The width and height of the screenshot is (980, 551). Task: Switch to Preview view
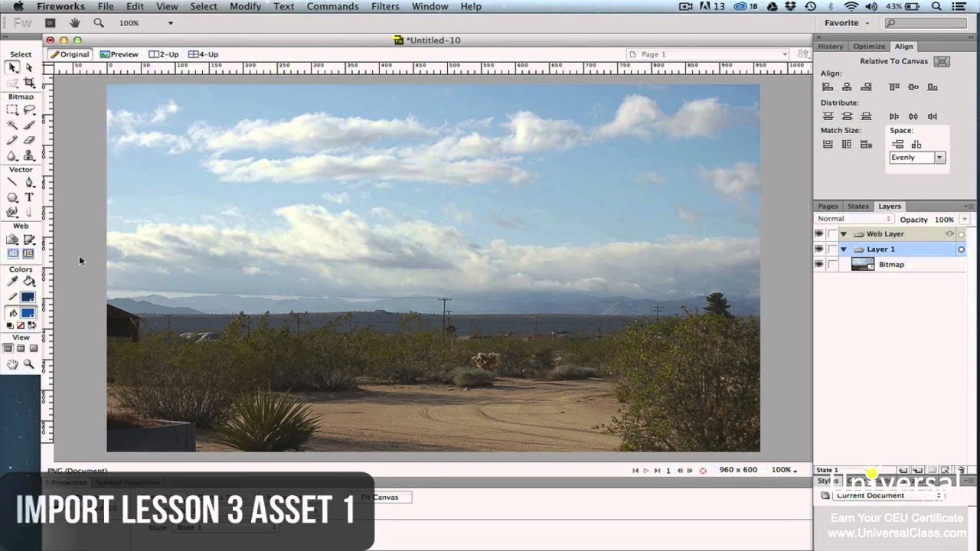(119, 54)
